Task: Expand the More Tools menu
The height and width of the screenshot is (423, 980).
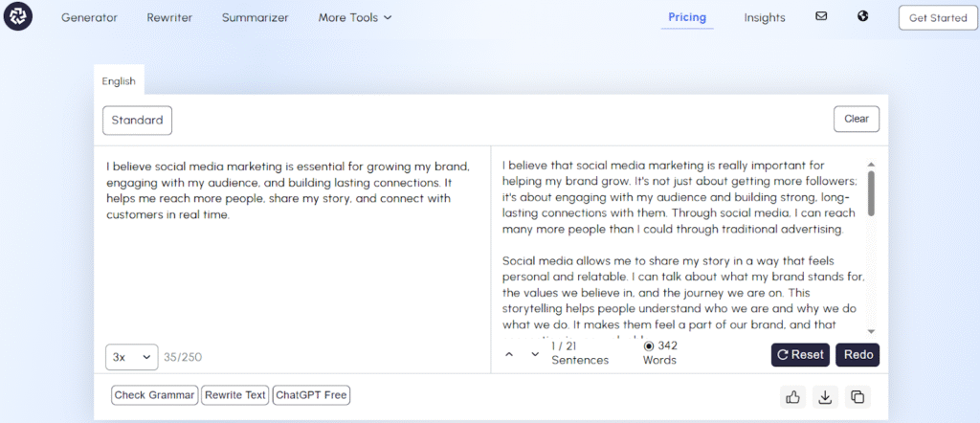Action: tap(355, 17)
